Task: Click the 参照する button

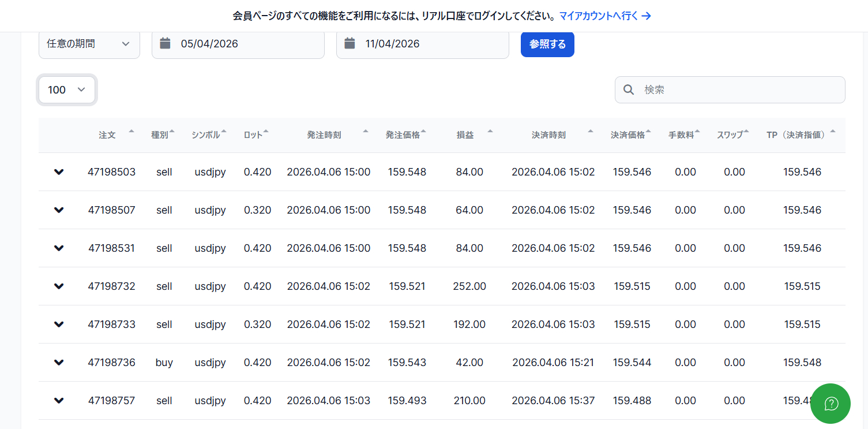Action: (x=547, y=44)
